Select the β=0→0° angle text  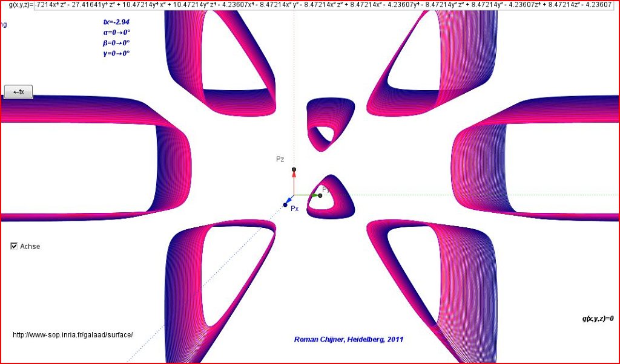point(116,43)
